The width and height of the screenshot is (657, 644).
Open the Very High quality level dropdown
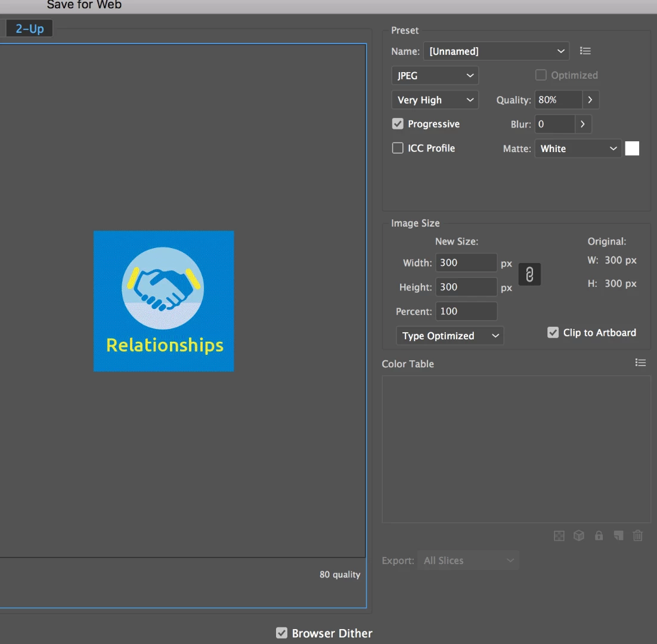point(435,100)
